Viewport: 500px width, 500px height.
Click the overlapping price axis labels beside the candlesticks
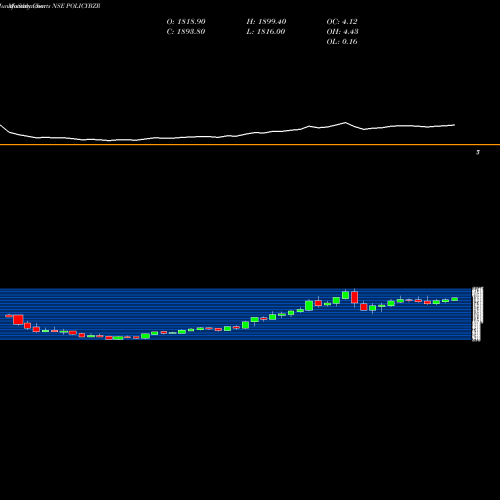(477, 314)
